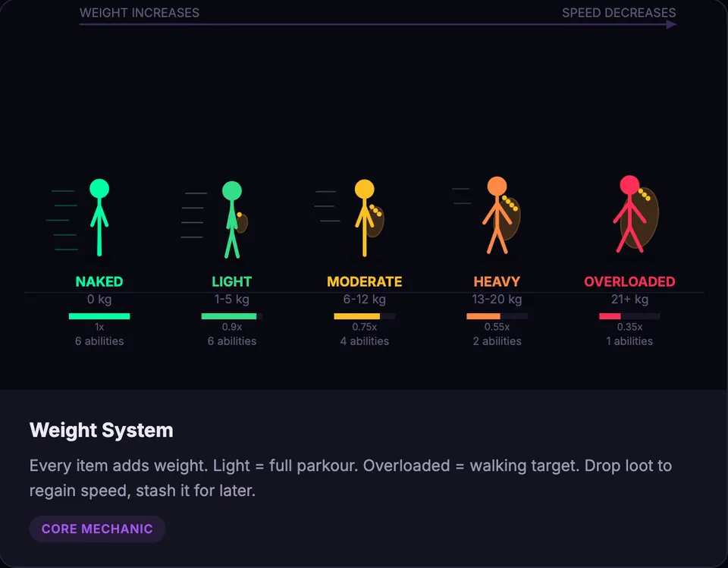Click the Weight System heading
Screen dimensions: 728x568
pos(101,430)
